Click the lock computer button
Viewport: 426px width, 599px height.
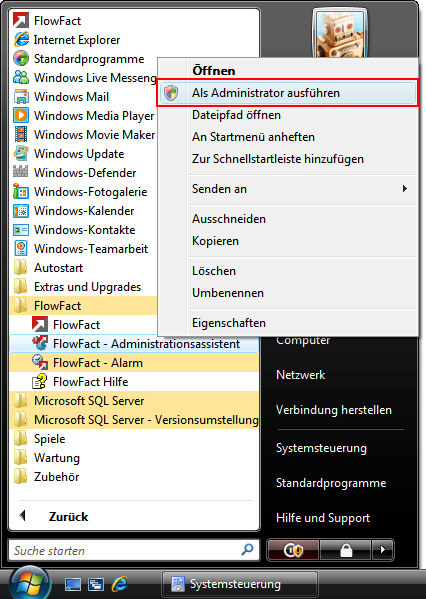345,550
